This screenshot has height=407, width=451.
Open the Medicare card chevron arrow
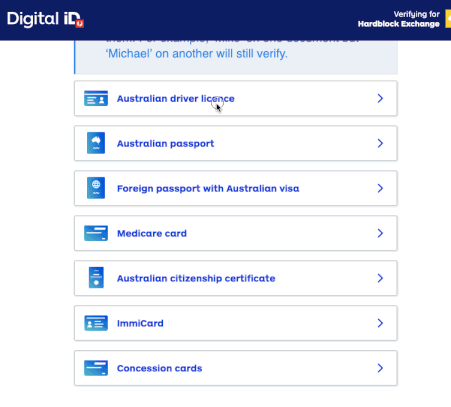[x=380, y=233]
